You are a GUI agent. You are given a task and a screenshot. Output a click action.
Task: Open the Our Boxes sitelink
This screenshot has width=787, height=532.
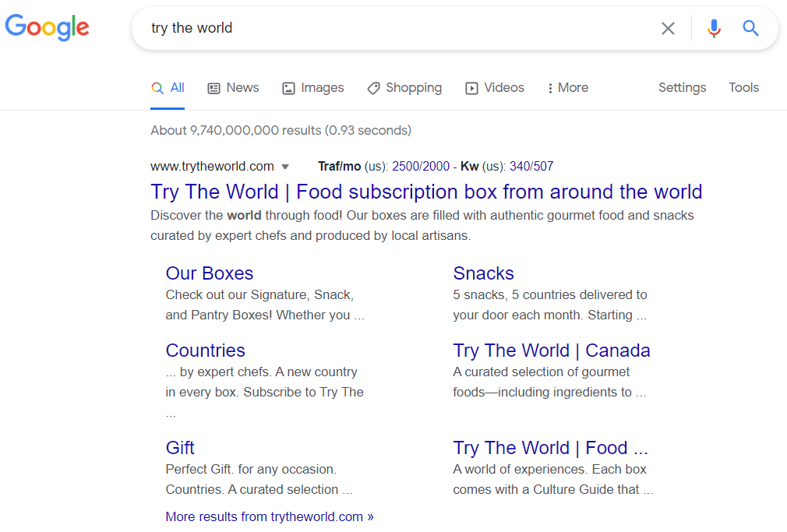coord(210,273)
